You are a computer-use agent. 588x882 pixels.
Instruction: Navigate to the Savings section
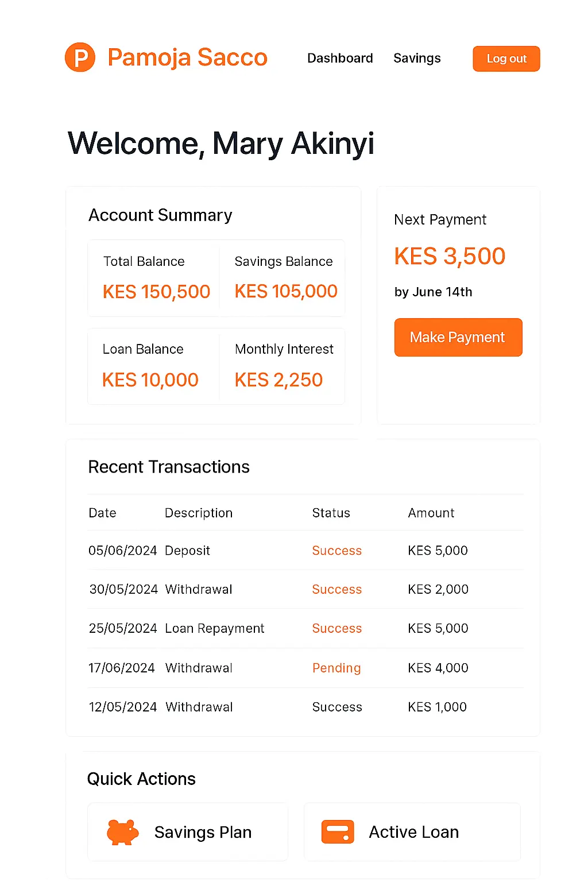[x=417, y=58]
